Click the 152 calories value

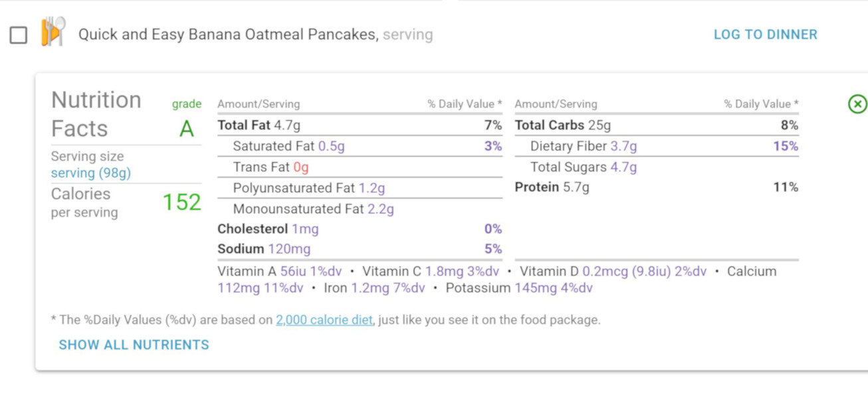click(181, 202)
